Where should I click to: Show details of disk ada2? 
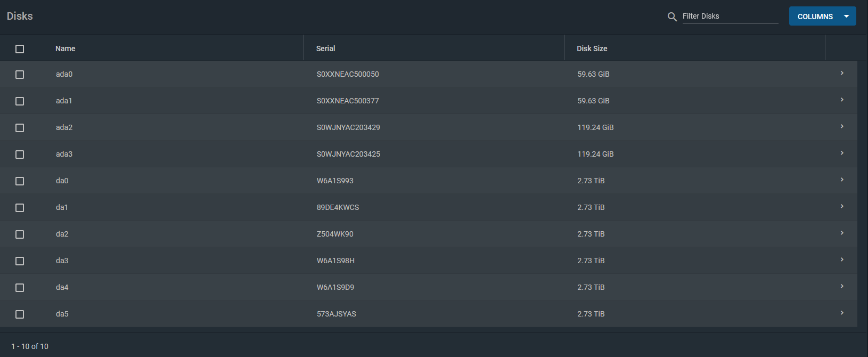pos(842,126)
